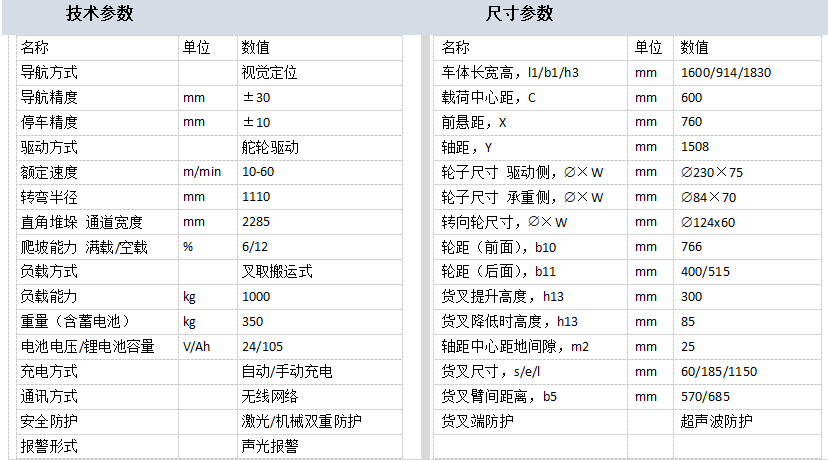Select the 无线网络 value cell
The width and height of the screenshot is (828, 460).
(319, 396)
